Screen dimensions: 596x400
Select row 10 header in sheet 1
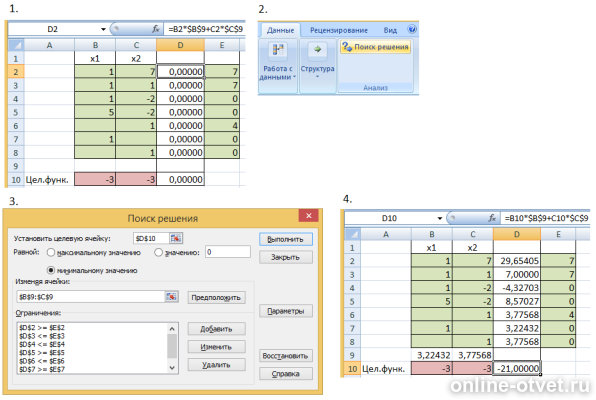[x=16, y=179]
